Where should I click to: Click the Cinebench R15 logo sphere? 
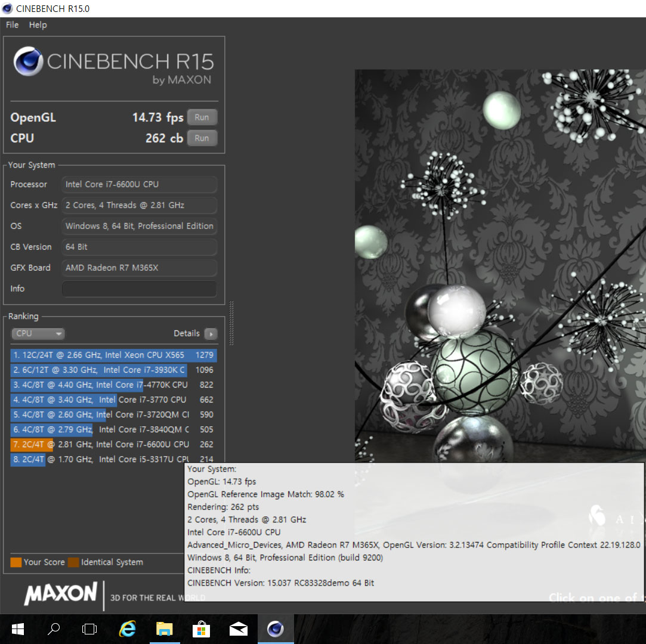click(28, 61)
